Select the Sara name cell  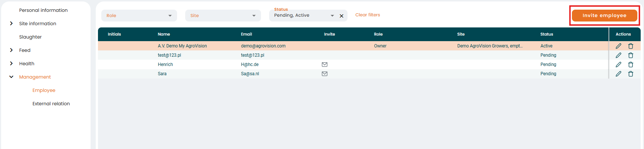[x=162, y=74]
